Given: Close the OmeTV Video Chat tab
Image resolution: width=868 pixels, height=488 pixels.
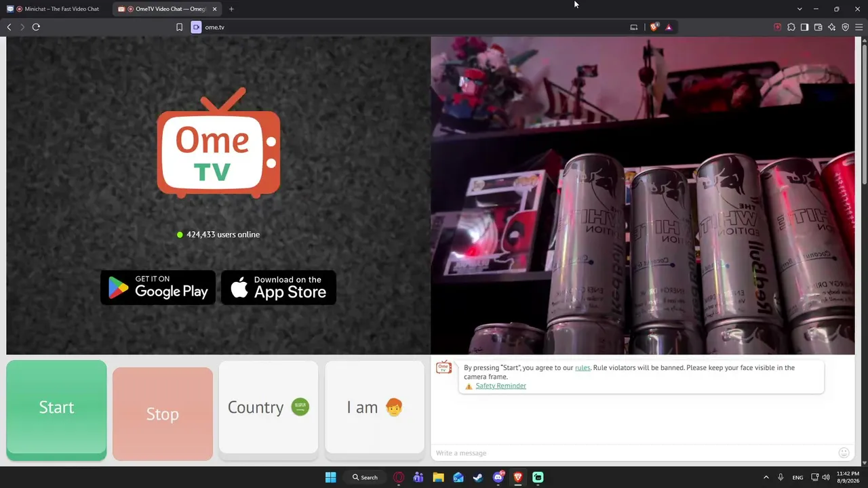Looking at the screenshot, I should point(215,9).
